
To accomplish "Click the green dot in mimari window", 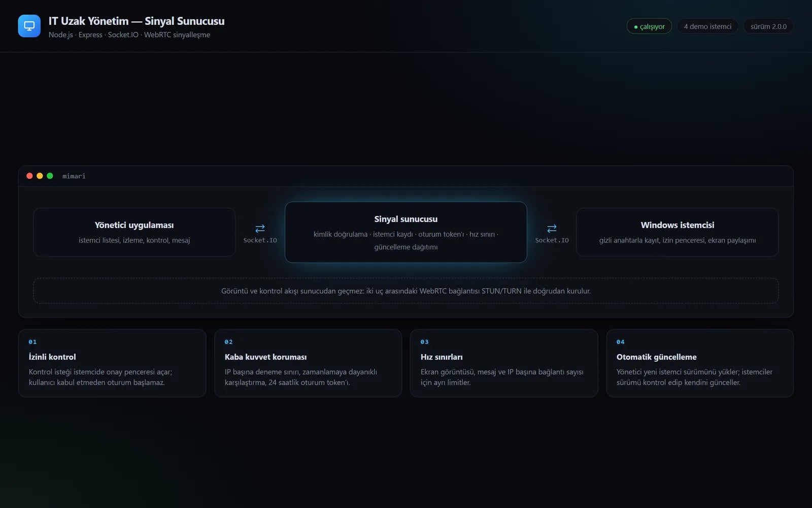I will [x=50, y=176].
